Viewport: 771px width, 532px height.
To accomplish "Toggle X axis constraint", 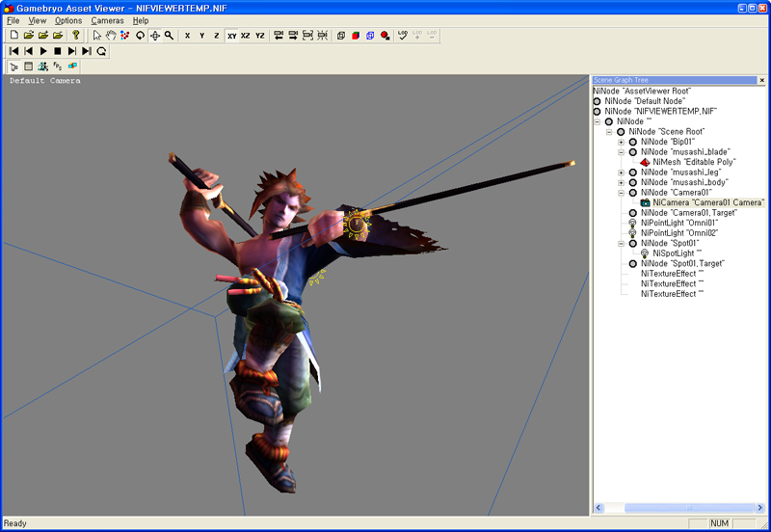I will click(187, 36).
